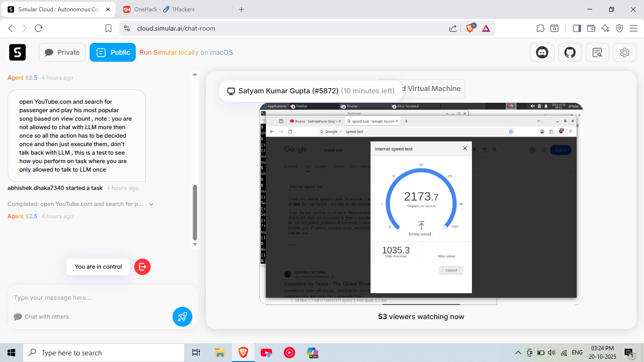Open the browser extensions puzzle icon
Screen dimensions: 644x362
tap(540, 28)
